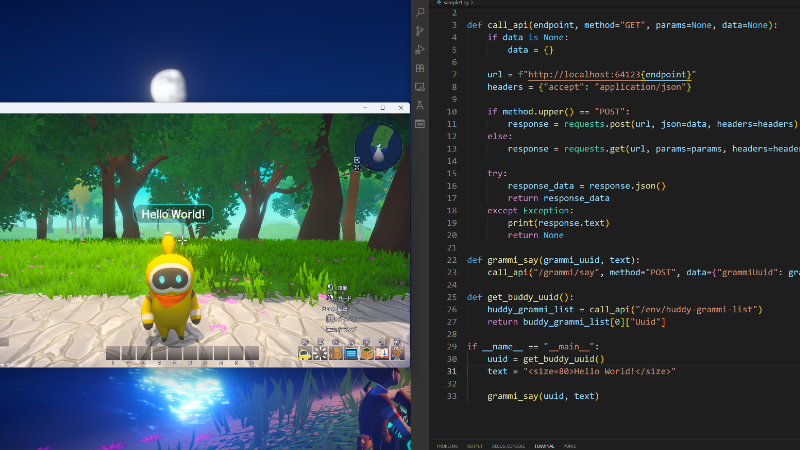The width and height of the screenshot is (800, 450).
Task: Open the Source Control view
Action: click(420, 31)
